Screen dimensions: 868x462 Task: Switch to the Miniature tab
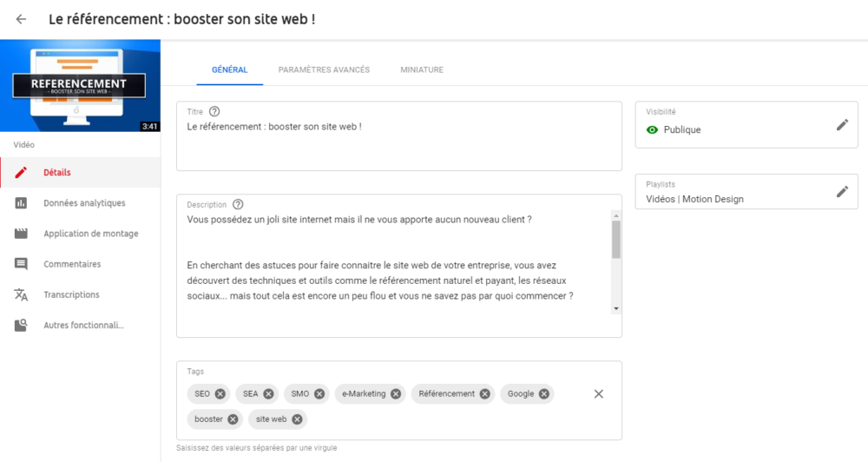point(422,69)
